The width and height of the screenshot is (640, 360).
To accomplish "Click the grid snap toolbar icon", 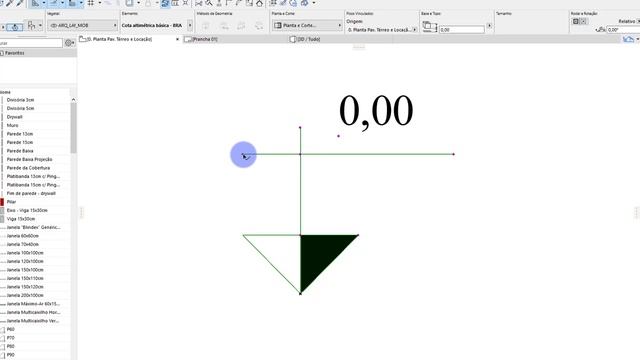I will click(x=91, y=3).
